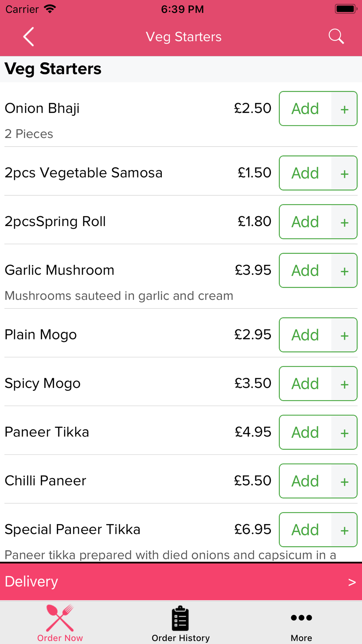Open the search magnifier icon

336,37
